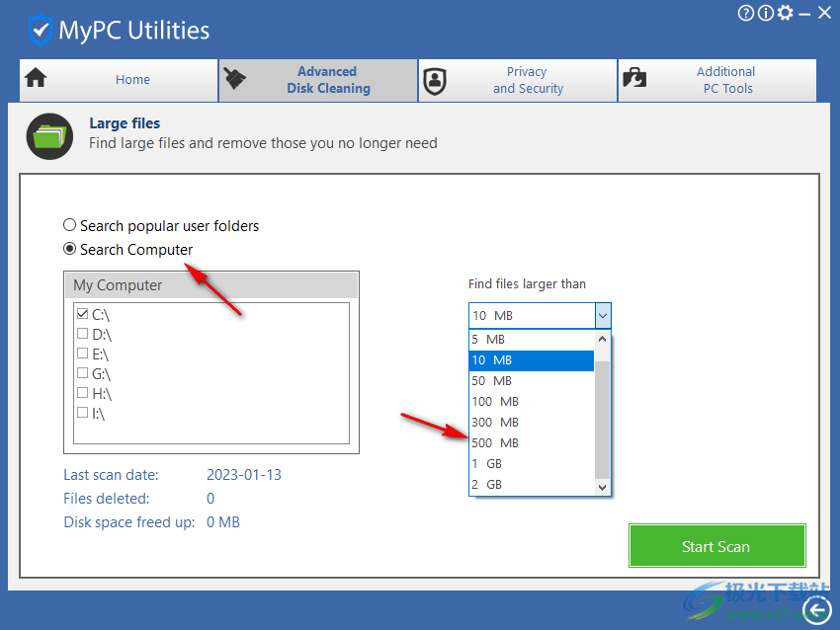Click dropdown list scroll up arrow
Viewport: 840px width, 630px height.
tap(602, 340)
